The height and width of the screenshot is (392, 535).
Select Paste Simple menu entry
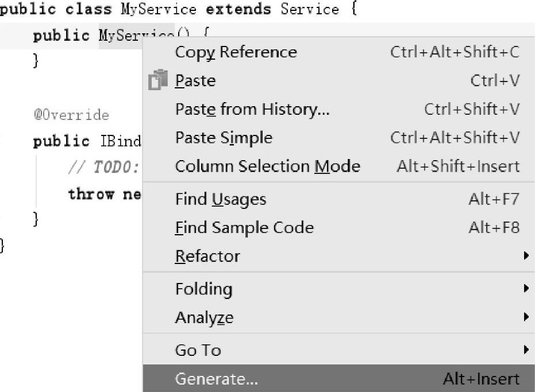point(224,138)
